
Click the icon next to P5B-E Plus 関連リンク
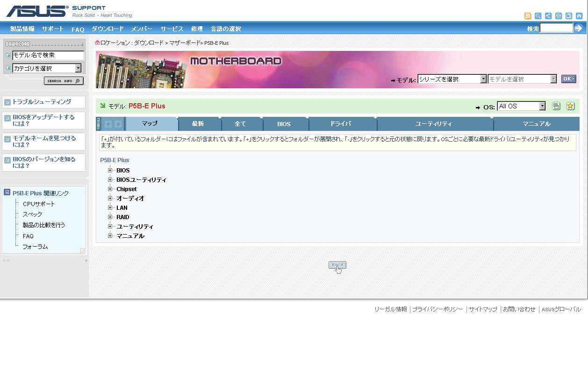[7, 192]
